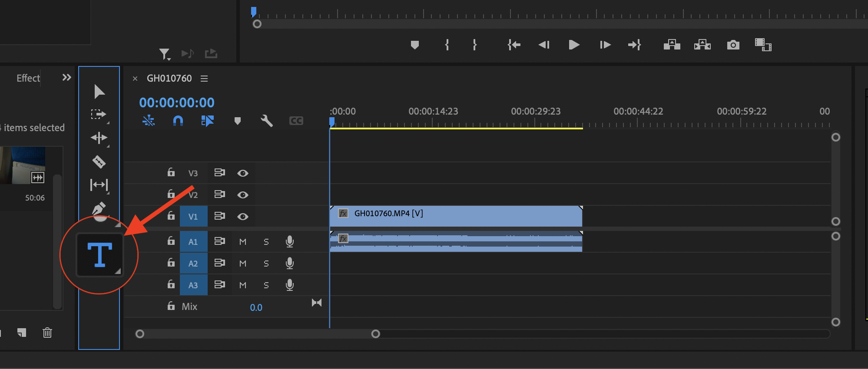Switch to GH010760 sequence tab
868x369 pixels.
(169, 78)
